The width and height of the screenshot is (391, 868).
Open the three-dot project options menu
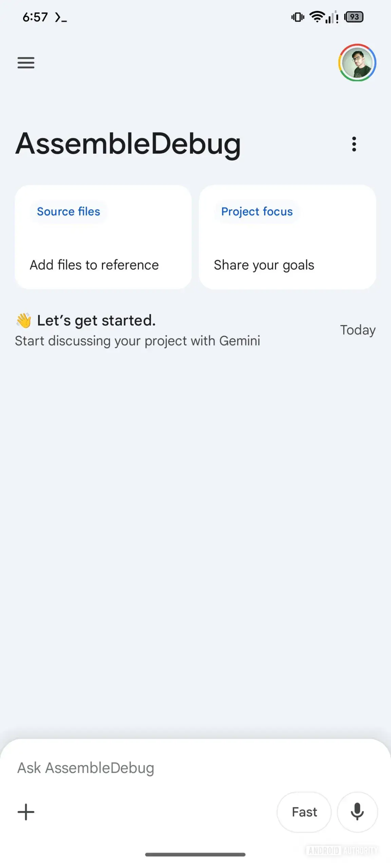pyautogui.click(x=354, y=144)
